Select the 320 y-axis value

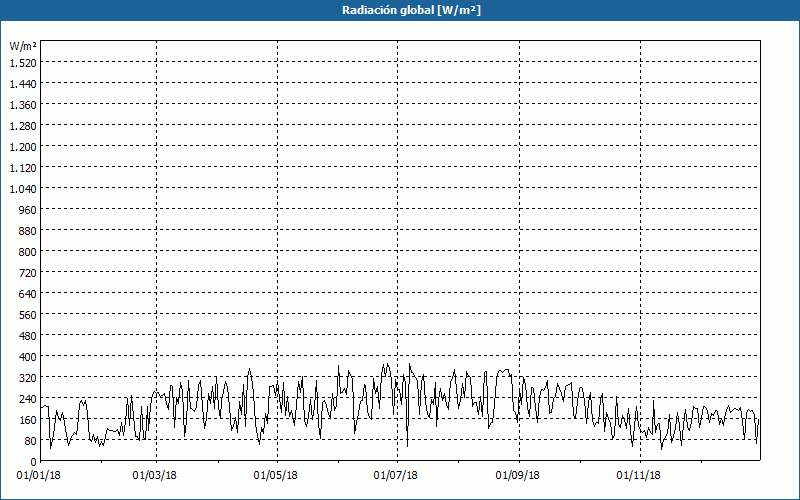pos(29,378)
